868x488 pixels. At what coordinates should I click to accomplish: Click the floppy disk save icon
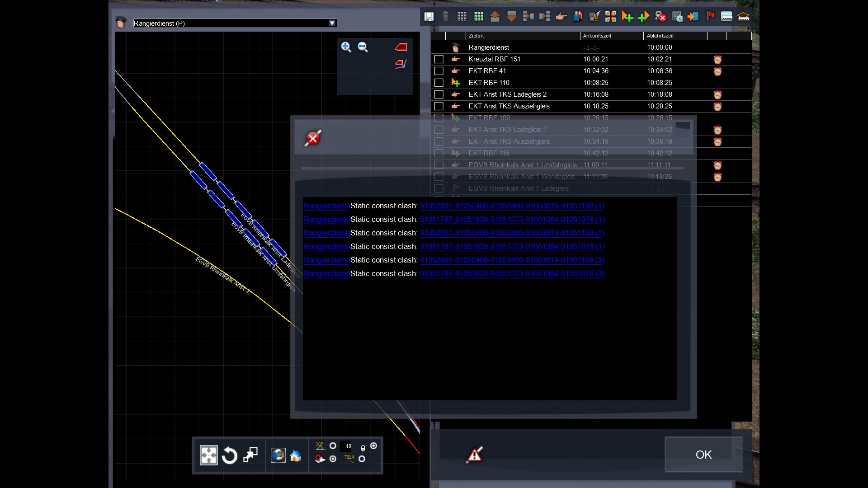pos(429,17)
